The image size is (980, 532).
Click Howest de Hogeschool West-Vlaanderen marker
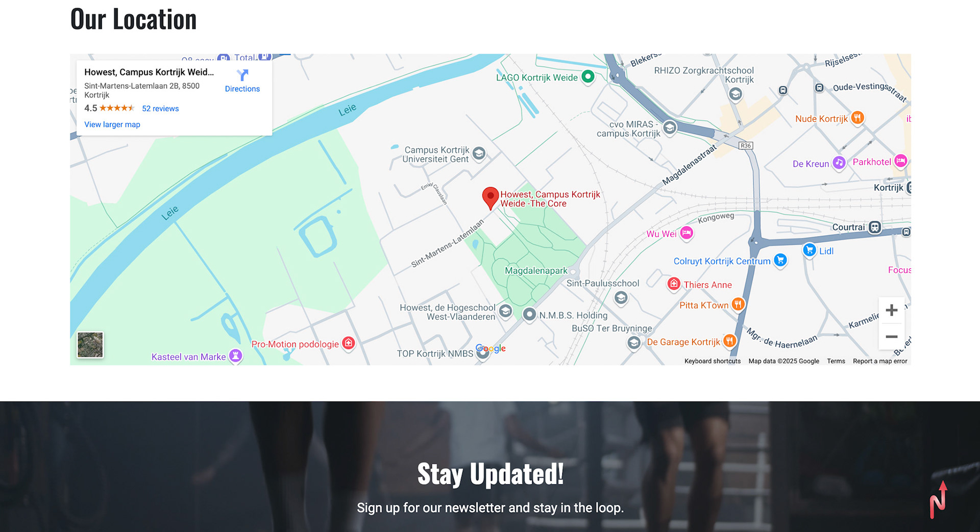pyautogui.click(x=505, y=311)
